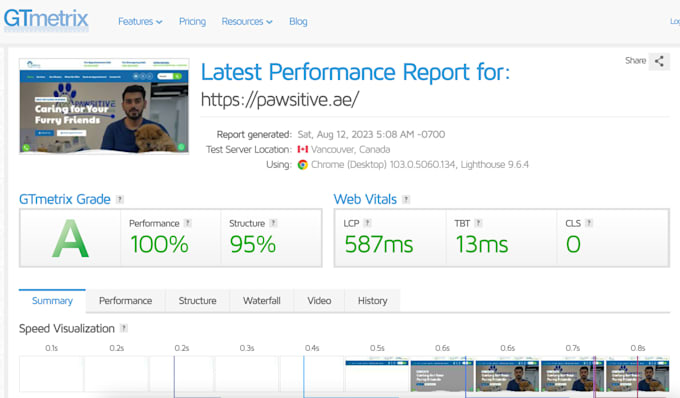Click the CLS value 0
This screenshot has height=398, width=680.
(x=573, y=244)
